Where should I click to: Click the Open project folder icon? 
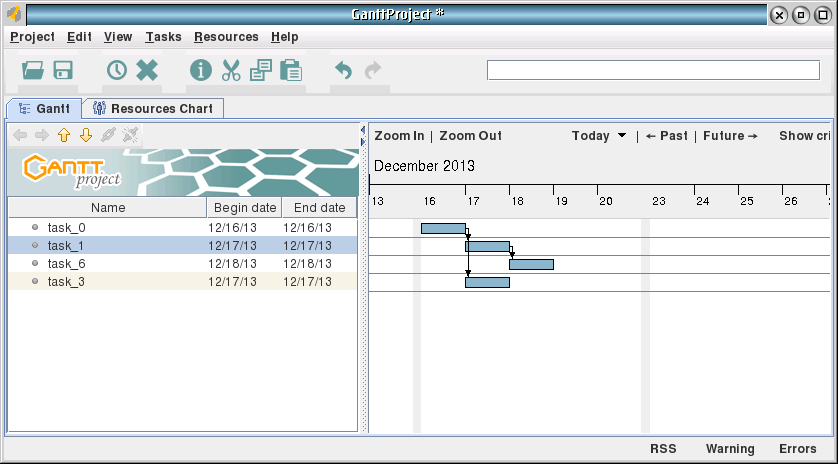[x=33, y=70]
